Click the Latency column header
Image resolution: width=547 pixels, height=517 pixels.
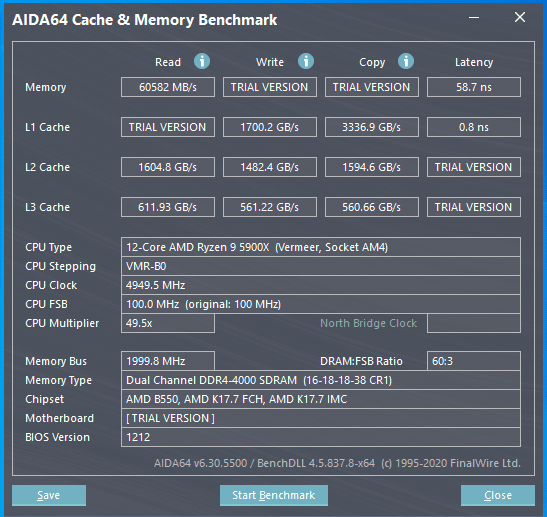pyautogui.click(x=474, y=62)
